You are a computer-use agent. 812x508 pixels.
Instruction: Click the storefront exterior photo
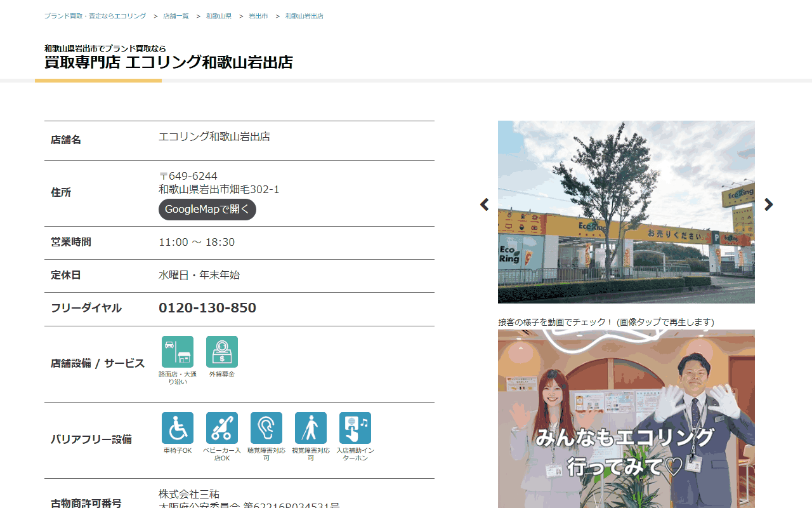tap(626, 212)
